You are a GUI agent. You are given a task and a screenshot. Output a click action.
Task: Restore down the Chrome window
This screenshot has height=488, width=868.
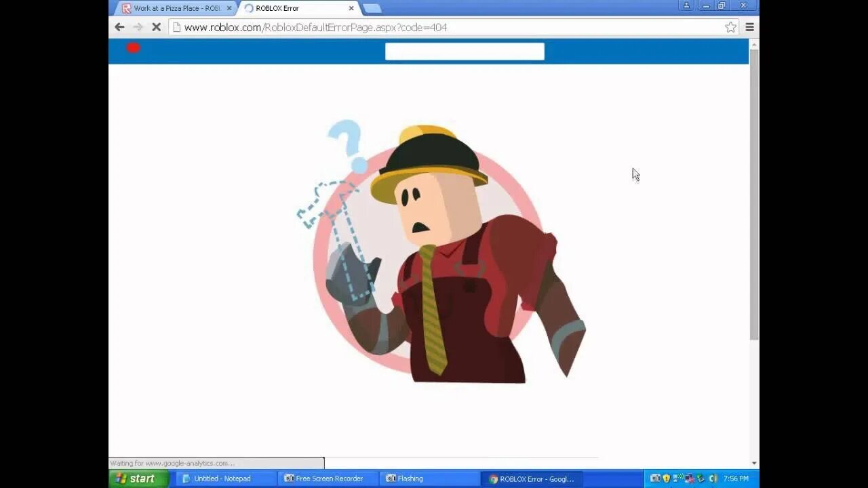pos(722,5)
